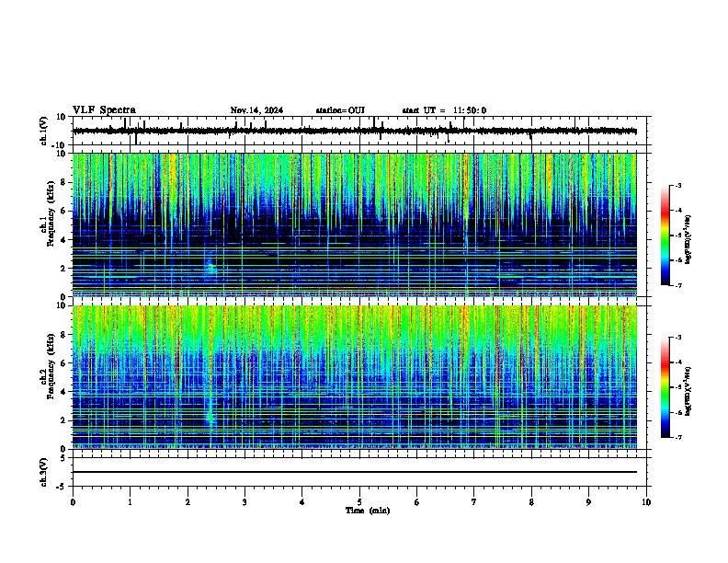Image resolution: width=728 pixels, height=563 pixels.
Task: Click inside the ch.2 frequency spectrogram
Action: point(355,377)
